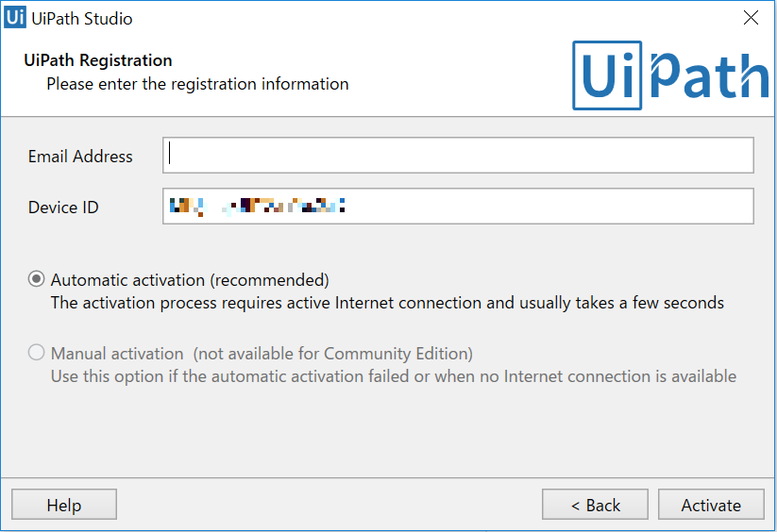Screen dimensions: 777x532
Task: Open Help for registration
Action: click(x=64, y=505)
